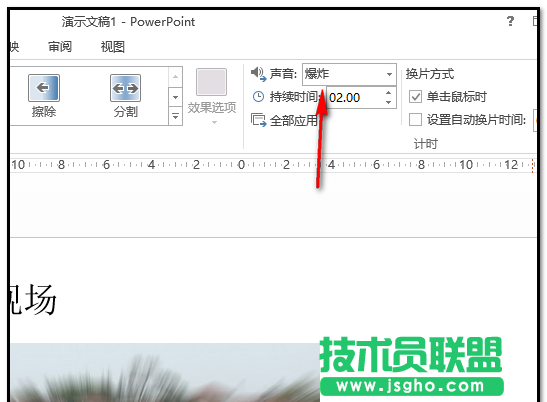547x402 pixels.
Task: Open the 效果选项 effect options button
Action: pos(212,96)
